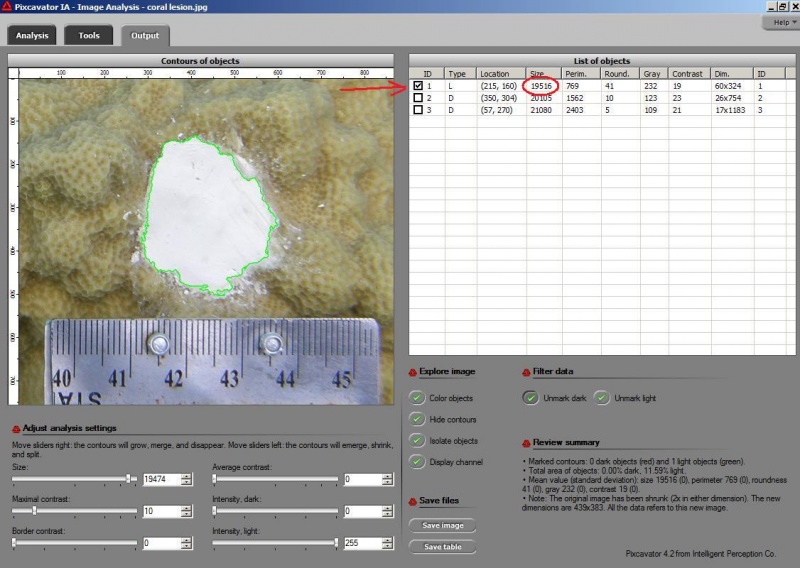Click the Pixcavator app icon in title bar
This screenshot has height=568, width=800.
pos(7,6)
